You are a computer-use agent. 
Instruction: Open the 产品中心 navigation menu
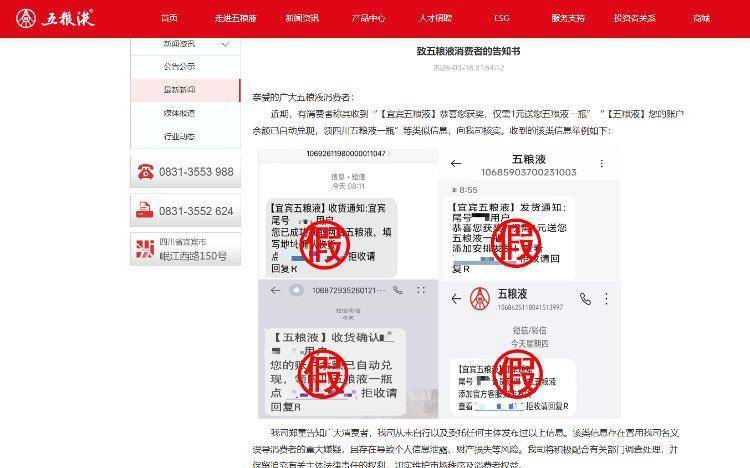click(x=368, y=18)
